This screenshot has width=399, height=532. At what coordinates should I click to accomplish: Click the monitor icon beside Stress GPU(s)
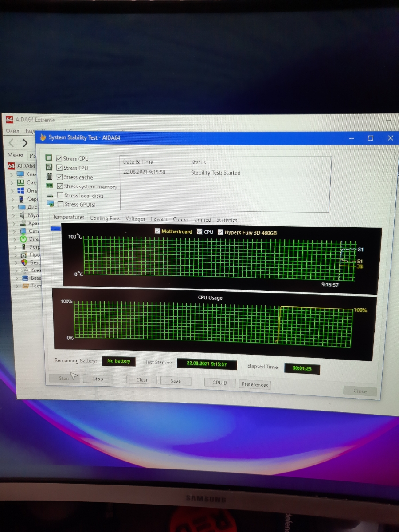(x=51, y=204)
